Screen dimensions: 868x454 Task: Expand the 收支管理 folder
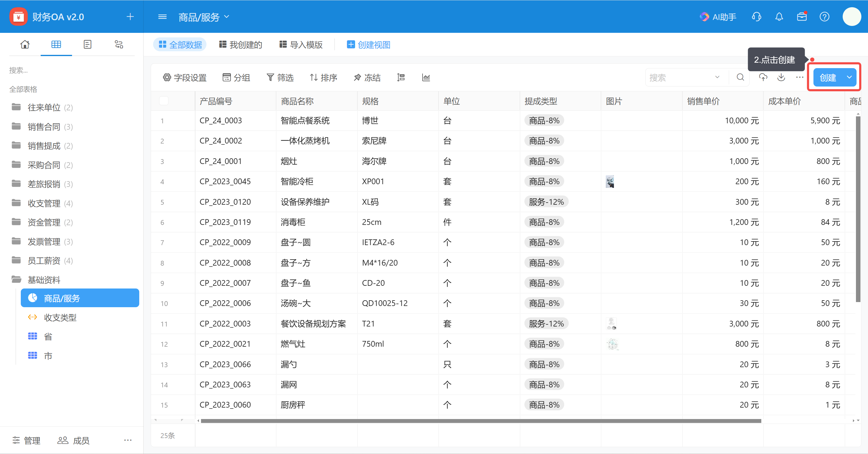coord(42,203)
